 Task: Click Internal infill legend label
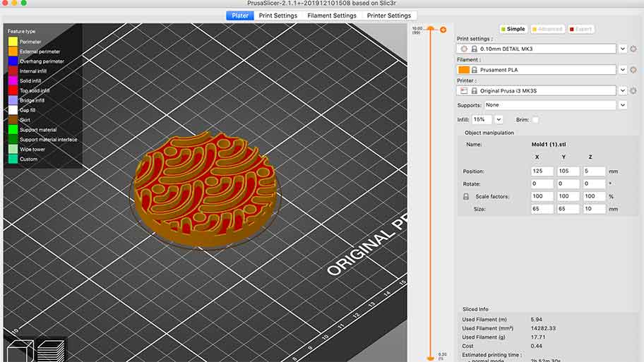pyautogui.click(x=33, y=71)
